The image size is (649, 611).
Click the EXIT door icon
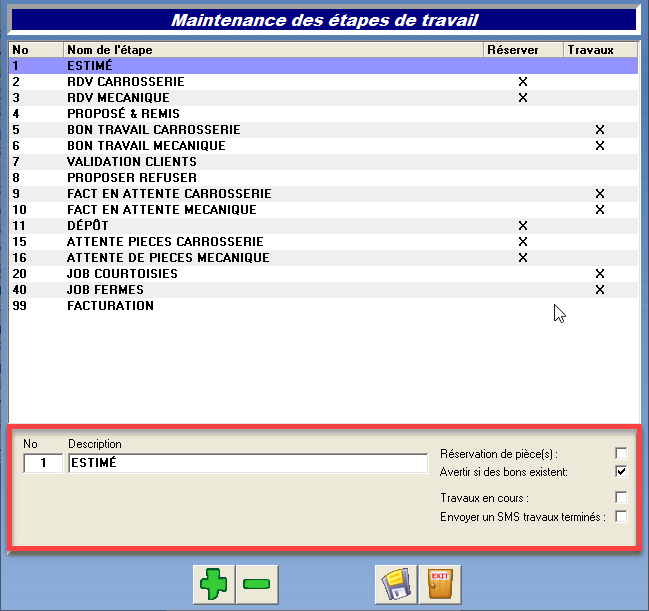point(440,584)
